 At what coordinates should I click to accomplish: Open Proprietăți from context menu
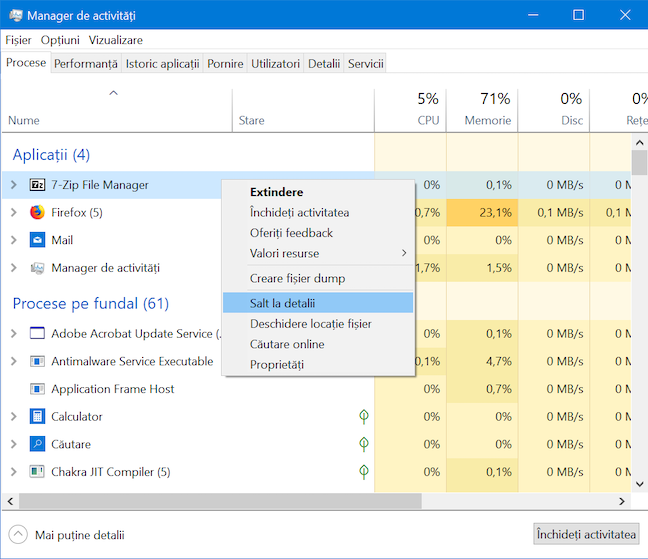[x=318, y=364]
